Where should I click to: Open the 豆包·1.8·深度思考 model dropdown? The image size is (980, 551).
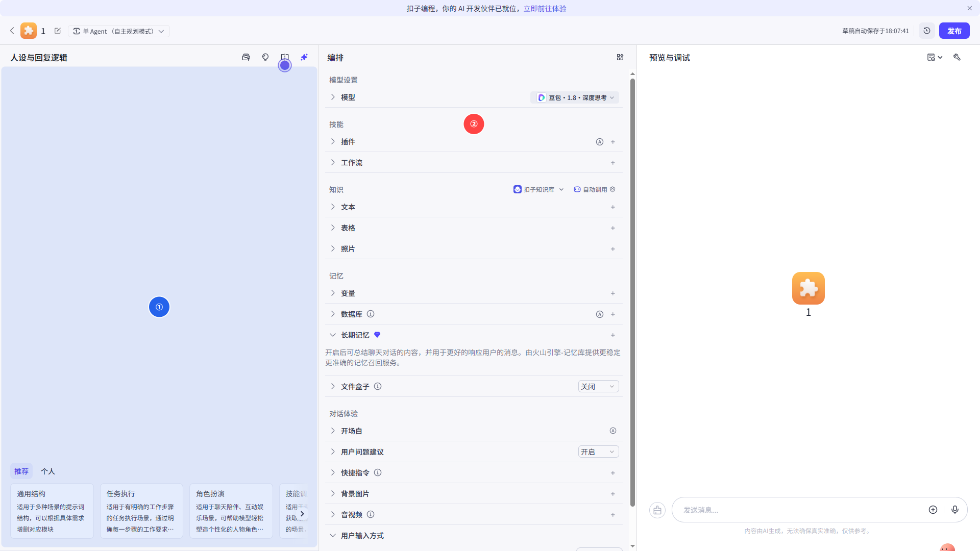574,97
